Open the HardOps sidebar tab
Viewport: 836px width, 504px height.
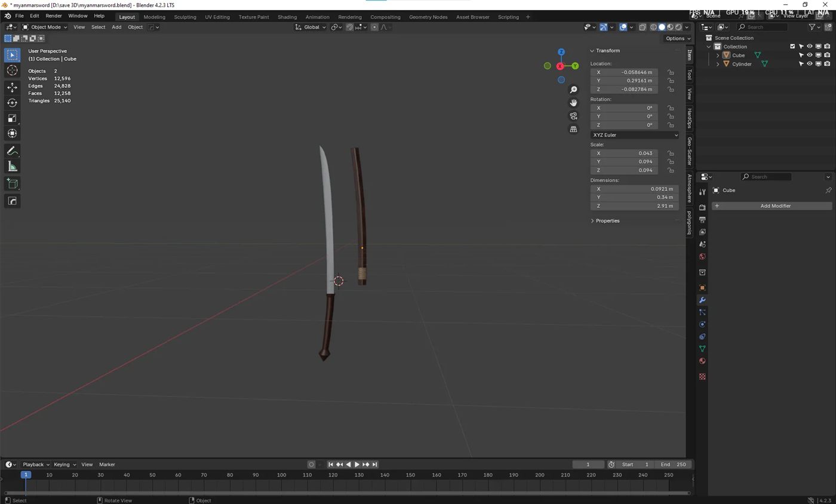click(689, 118)
